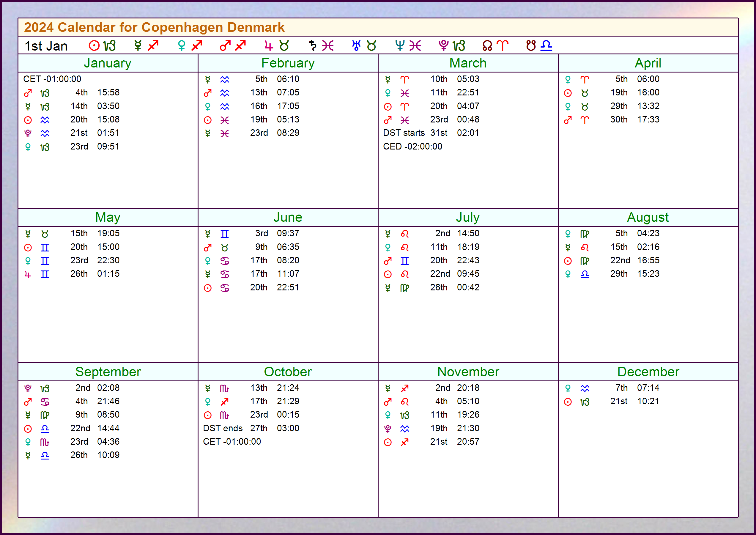Image resolution: width=756 pixels, height=535 pixels.
Task: Click the time '10:09' in September
Action: [108, 455]
